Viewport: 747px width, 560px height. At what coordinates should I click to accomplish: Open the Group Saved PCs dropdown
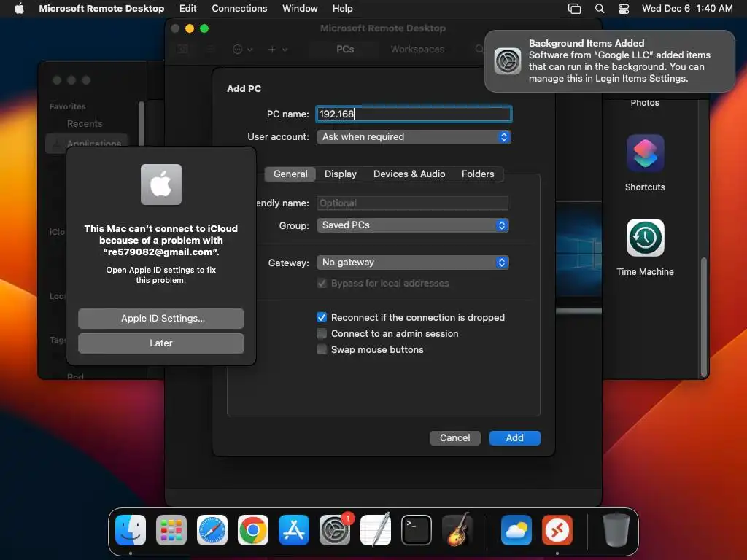pos(413,225)
